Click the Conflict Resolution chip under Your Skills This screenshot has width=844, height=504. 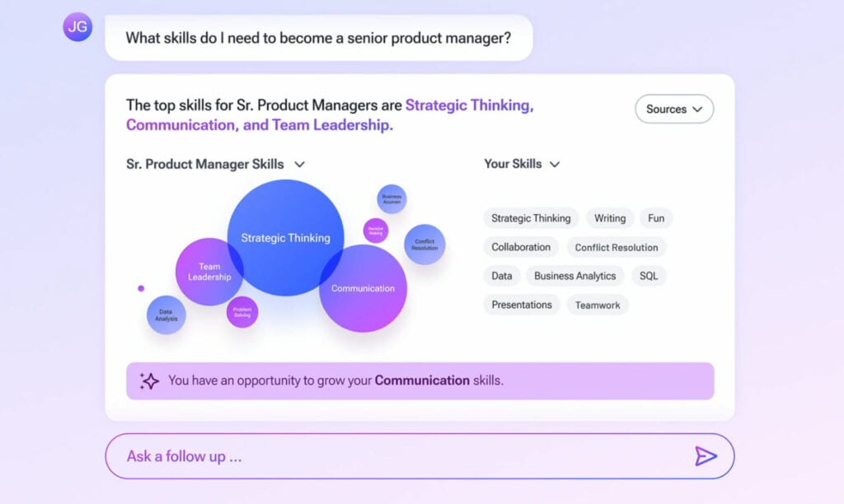pyautogui.click(x=617, y=247)
